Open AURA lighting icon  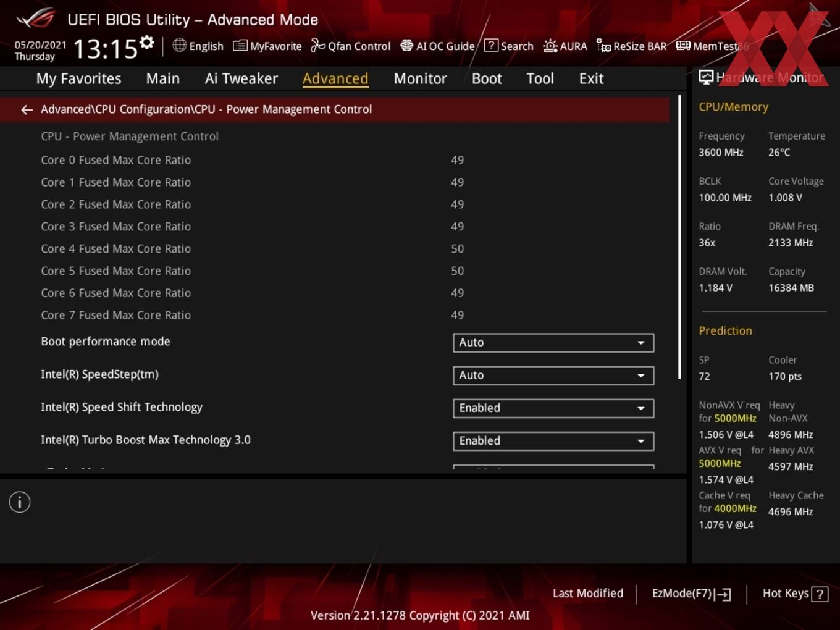click(x=550, y=46)
